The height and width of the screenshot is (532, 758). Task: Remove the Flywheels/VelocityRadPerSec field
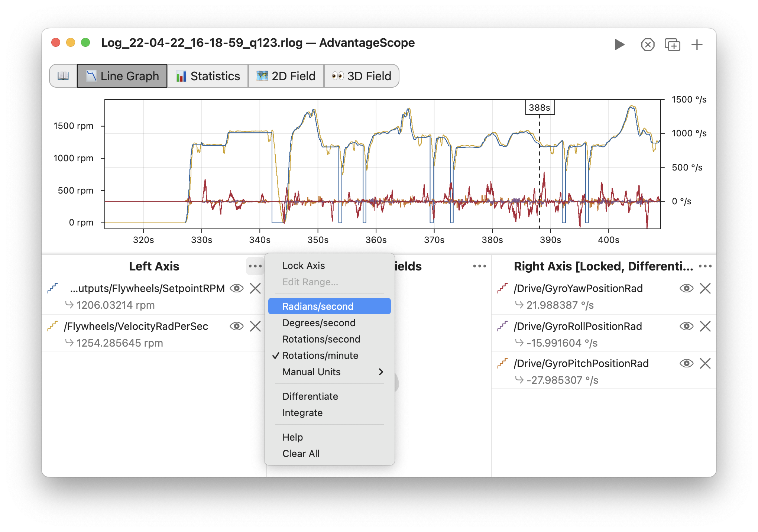pyautogui.click(x=255, y=326)
